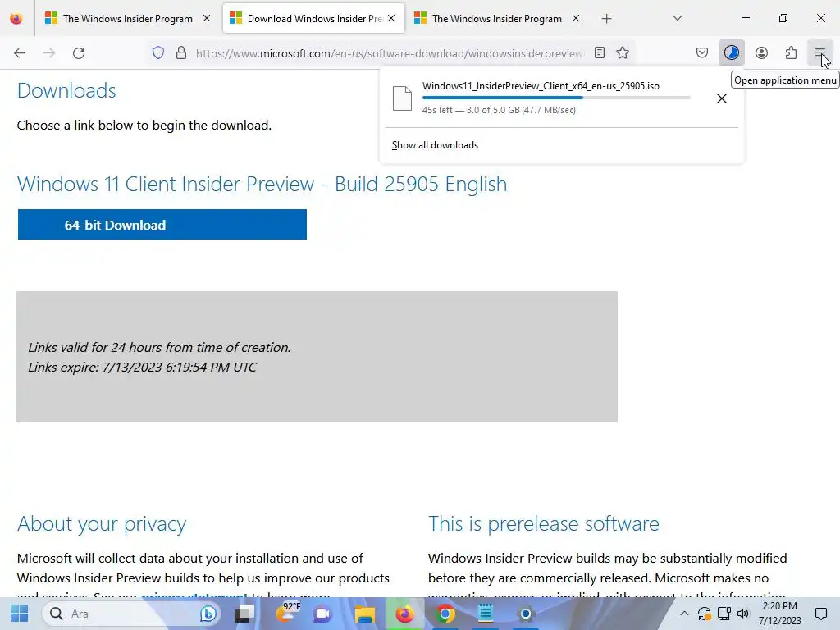
Task: Open tracking protection shield info
Action: coord(158,53)
